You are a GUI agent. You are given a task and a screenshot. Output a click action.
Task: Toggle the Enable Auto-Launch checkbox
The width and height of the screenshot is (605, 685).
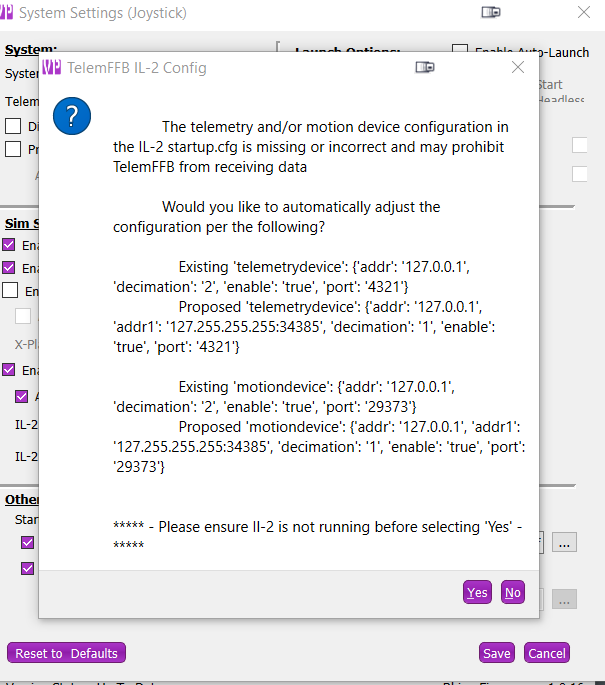click(x=460, y=49)
